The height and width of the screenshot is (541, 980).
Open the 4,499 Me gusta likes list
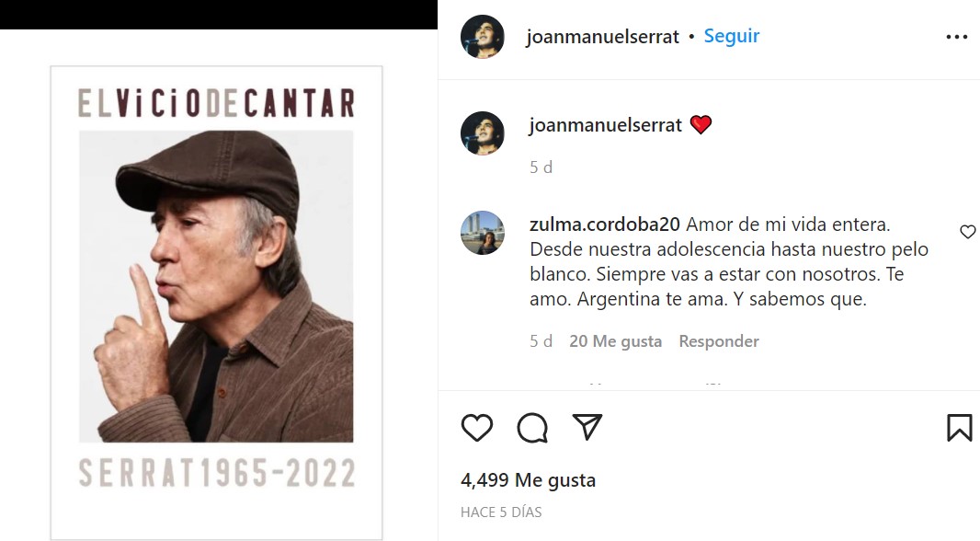click(528, 480)
